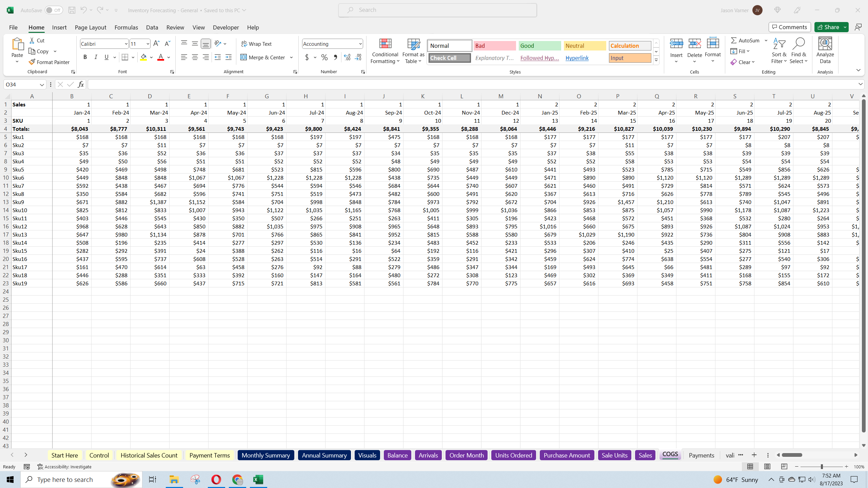Open Conditional Formatting options
This screenshot has width=868, height=488.
click(x=384, y=51)
